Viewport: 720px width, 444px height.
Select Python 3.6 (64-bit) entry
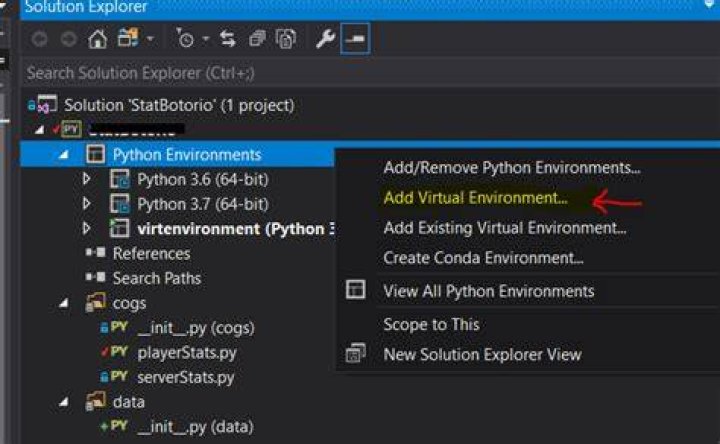point(202,180)
